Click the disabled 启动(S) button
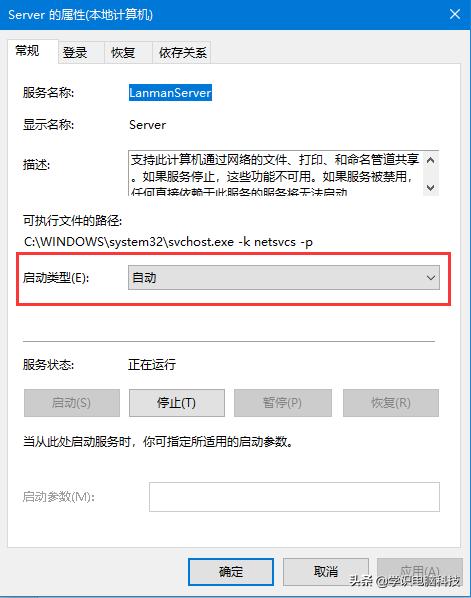 point(72,403)
